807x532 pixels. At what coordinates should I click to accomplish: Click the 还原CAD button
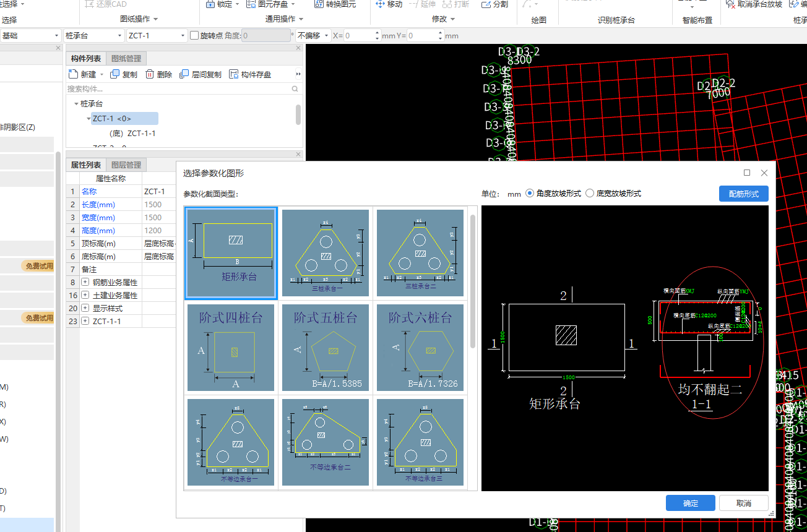(105, 4)
